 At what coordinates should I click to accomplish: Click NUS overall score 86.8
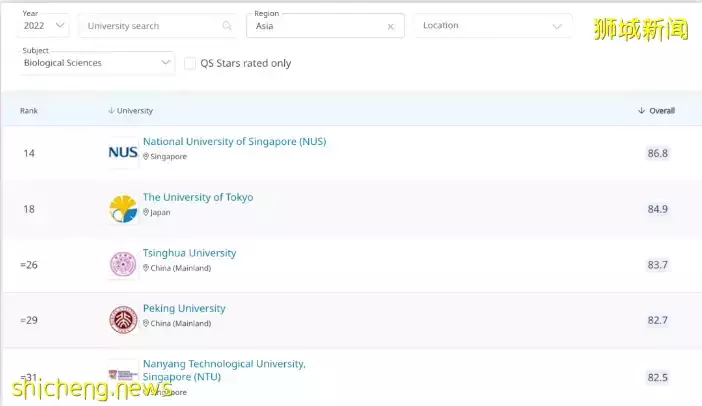click(657, 153)
